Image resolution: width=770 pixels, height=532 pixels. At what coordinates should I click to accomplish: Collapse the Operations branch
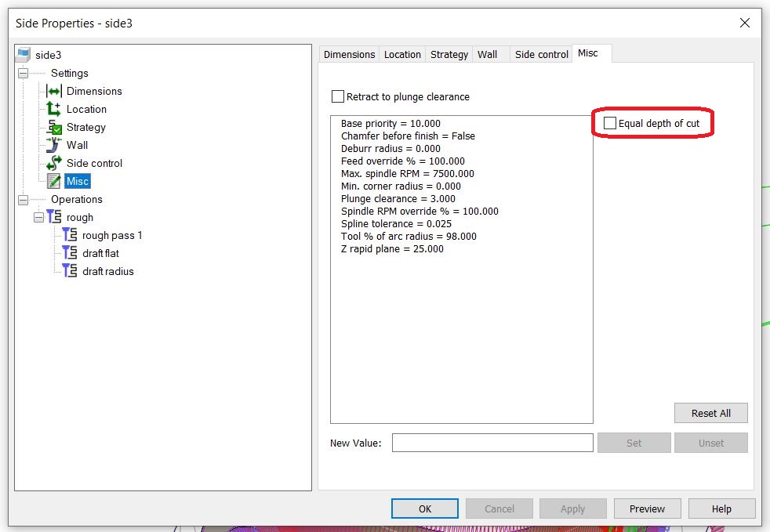coord(23,199)
